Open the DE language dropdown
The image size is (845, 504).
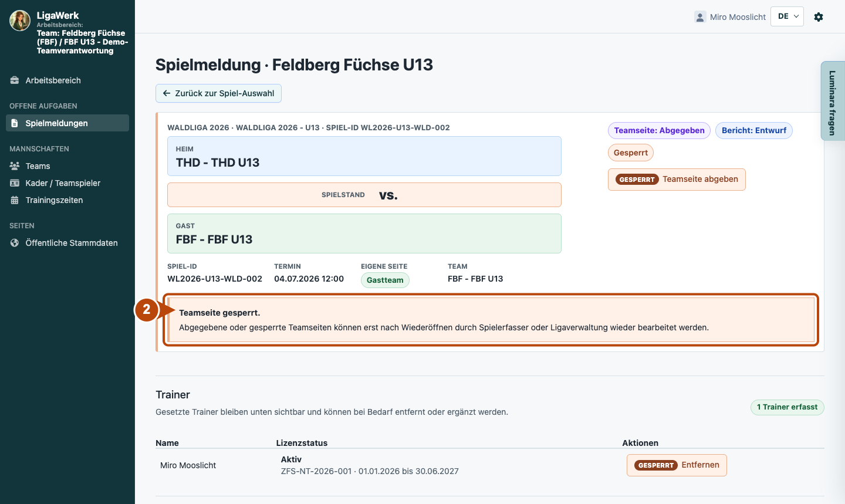[x=787, y=16]
